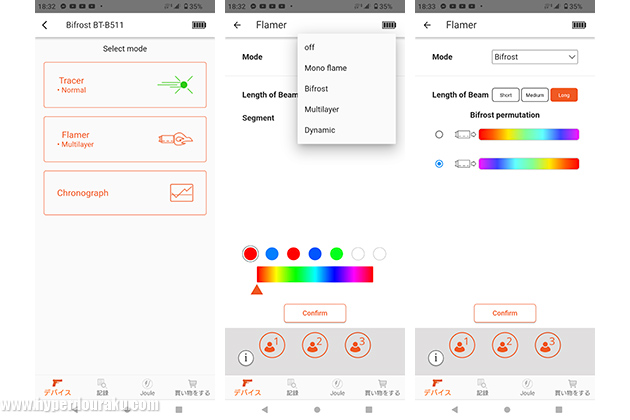The height and width of the screenshot is (420, 630).
Task: Select profile 3 icon on the Bifrost permutation screen
Action: [545, 345]
